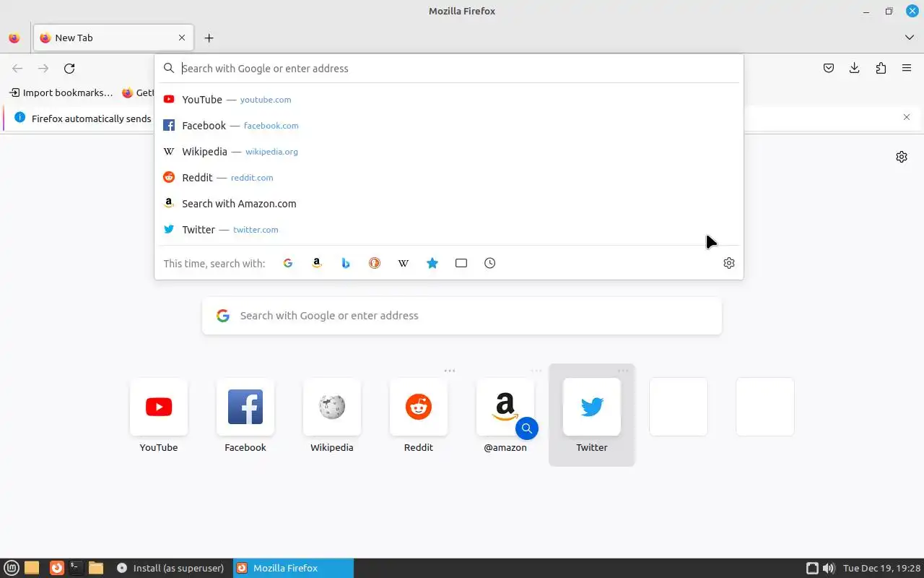Open the clock showing Tue Dec 19
This screenshot has height=578, width=924.
[882, 568]
